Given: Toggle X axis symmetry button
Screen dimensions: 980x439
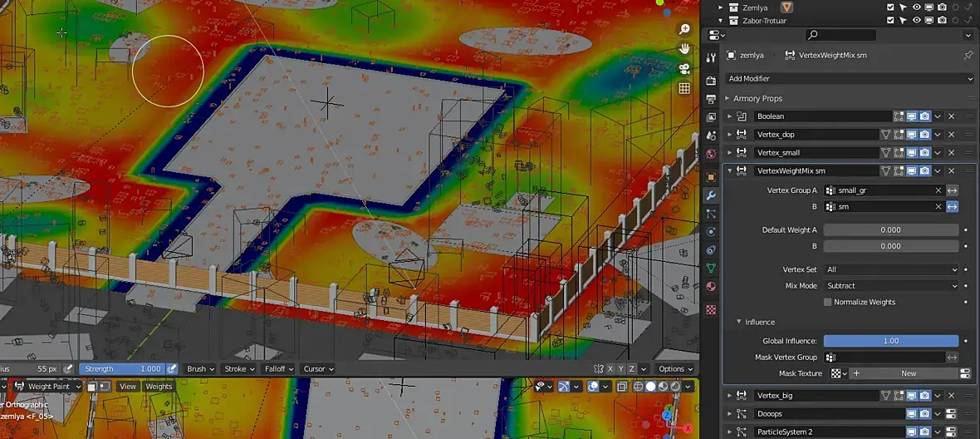Looking at the screenshot, I should (x=610, y=369).
